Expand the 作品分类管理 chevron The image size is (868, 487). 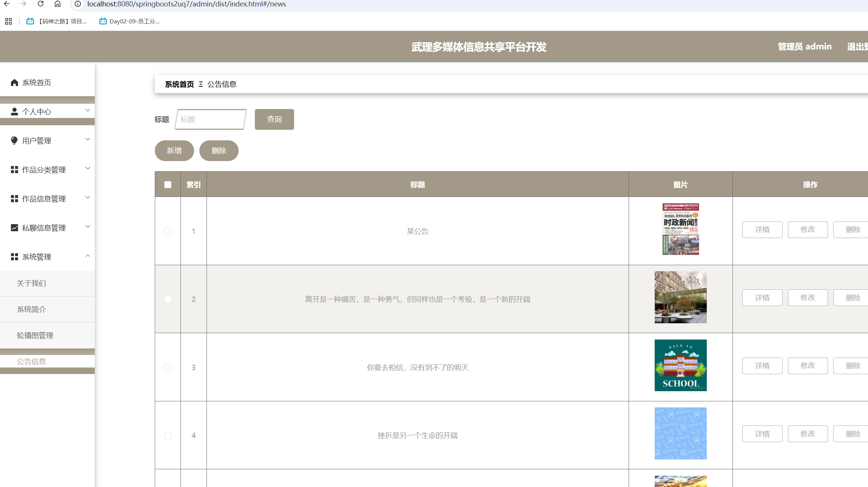tap(88, 168)
